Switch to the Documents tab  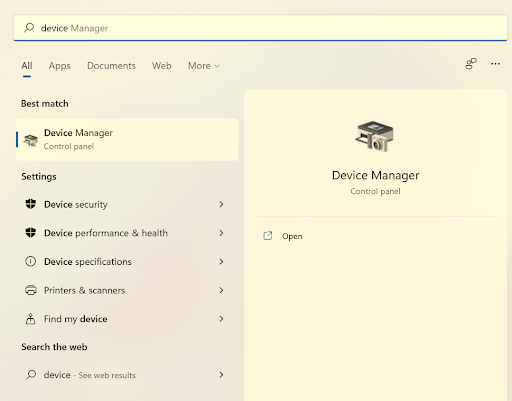pyautogui.click(x=111, y=66)
